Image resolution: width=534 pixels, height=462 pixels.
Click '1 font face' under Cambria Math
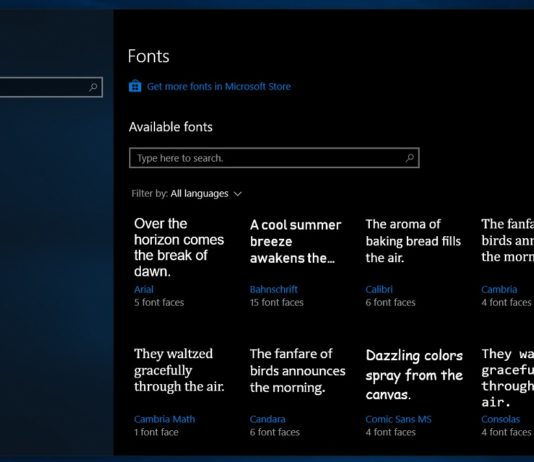pos(156,432)
